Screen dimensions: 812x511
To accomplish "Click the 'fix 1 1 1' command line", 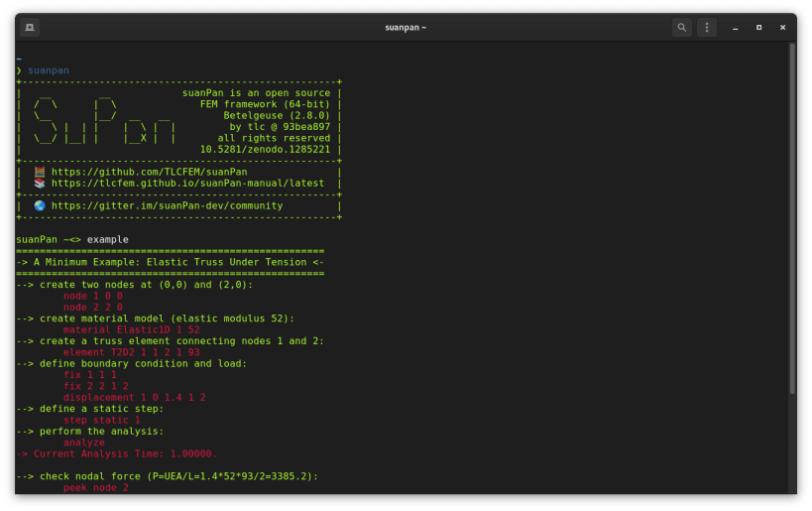I will point(90,375).
